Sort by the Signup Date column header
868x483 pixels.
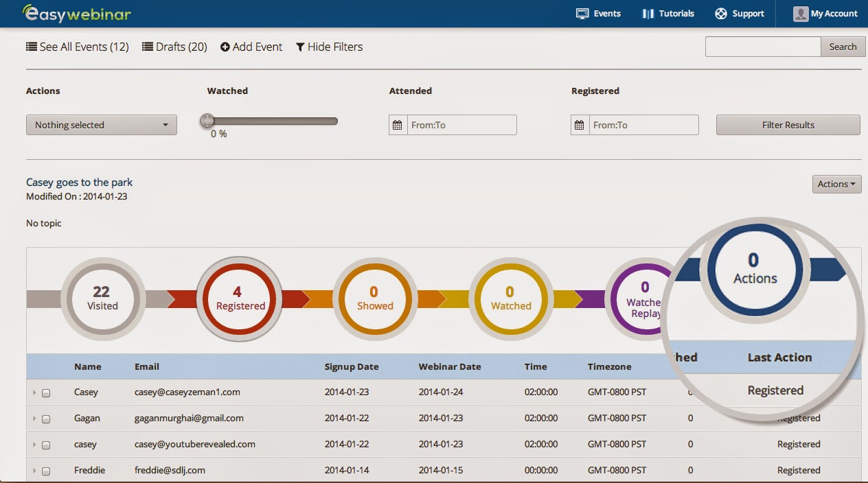(x=352, y=366)
